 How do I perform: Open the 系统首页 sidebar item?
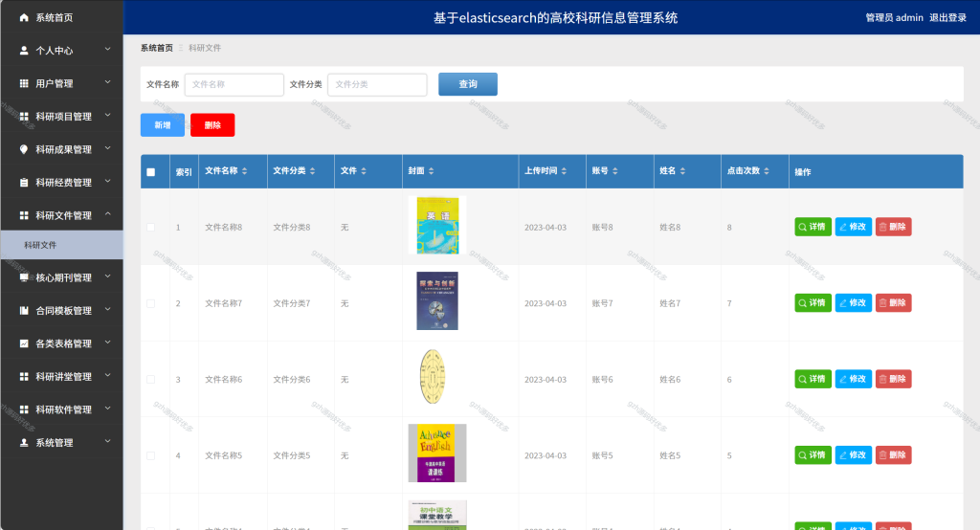click(61, 17)
